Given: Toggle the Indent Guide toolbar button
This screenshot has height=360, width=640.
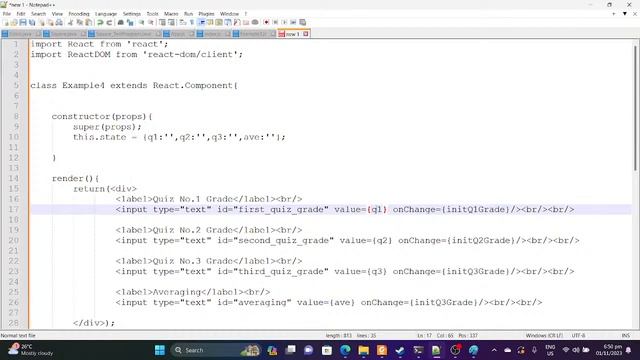Looking at the screenshot, I should pos(201,22).
